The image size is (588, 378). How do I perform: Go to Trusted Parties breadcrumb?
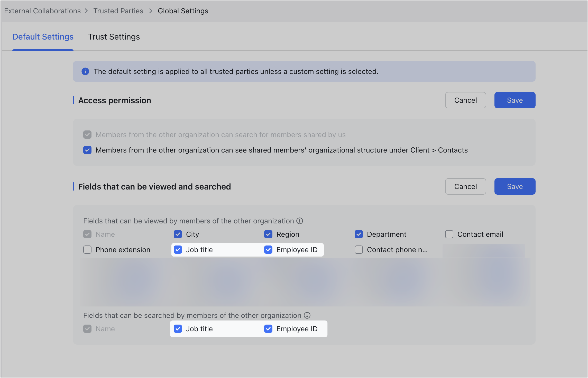[x=118, y=11]
